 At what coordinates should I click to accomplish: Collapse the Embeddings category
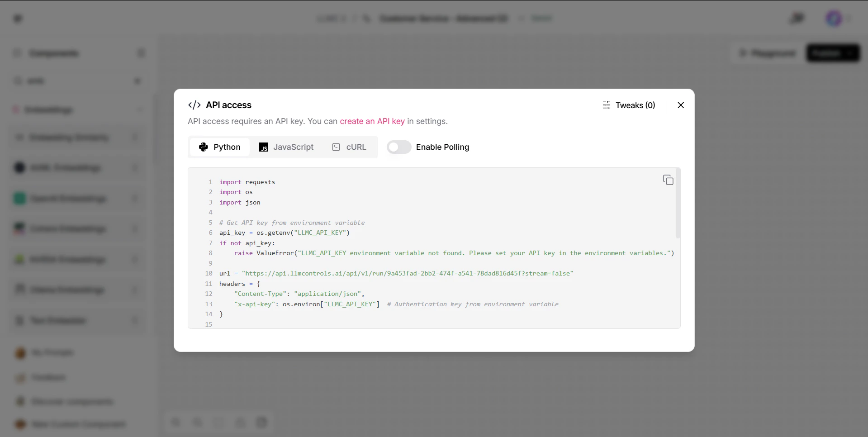[140, 109]
